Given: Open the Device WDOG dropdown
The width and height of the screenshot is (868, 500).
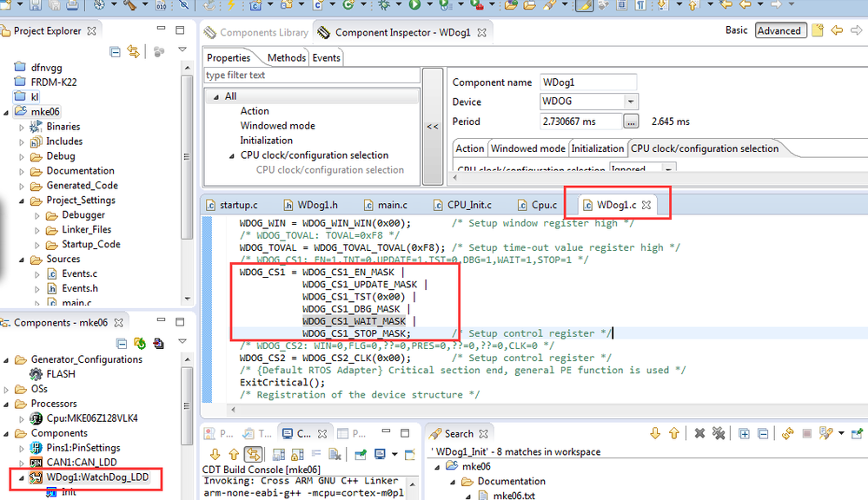Looking at the screenshot, I should tap(631, 102).
